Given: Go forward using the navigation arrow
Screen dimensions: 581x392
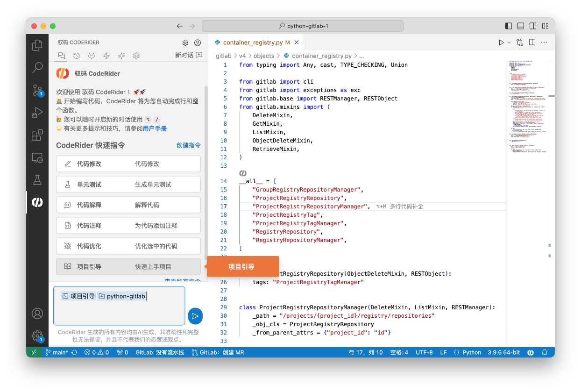Looking at the screenshot, I should coord(192,26).
